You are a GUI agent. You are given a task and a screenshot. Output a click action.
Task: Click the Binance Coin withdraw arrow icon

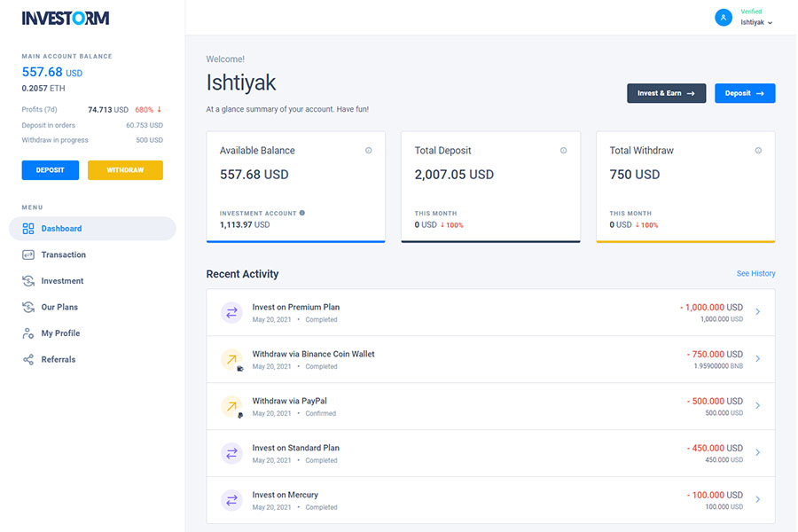(x=231, y=359)
